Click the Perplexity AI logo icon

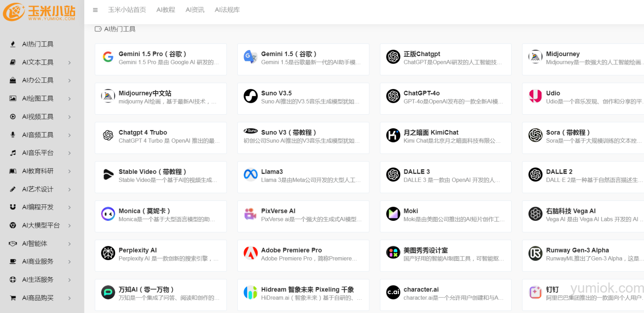click(x=108, y=253)
